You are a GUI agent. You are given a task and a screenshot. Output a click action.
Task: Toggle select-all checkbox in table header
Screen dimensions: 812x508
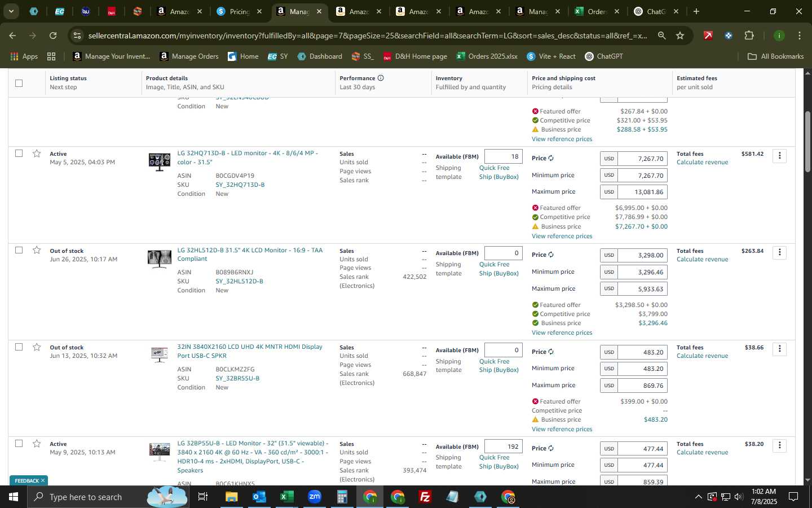coord(19,83)
